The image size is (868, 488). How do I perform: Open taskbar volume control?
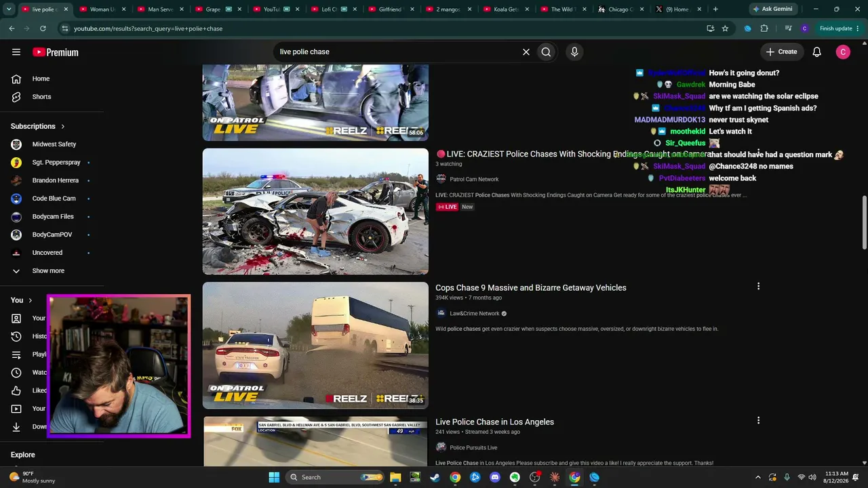click(813, 477)
